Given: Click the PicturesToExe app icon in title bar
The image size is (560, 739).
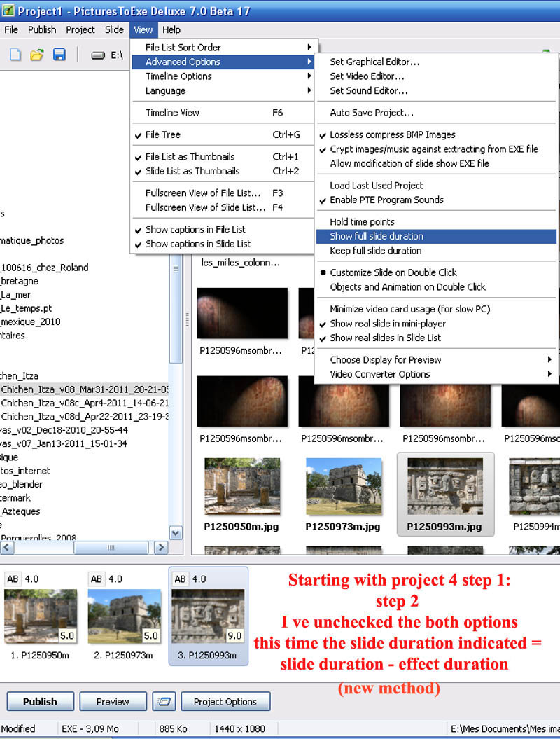Looking at the screenshot, I should [8, 11].
